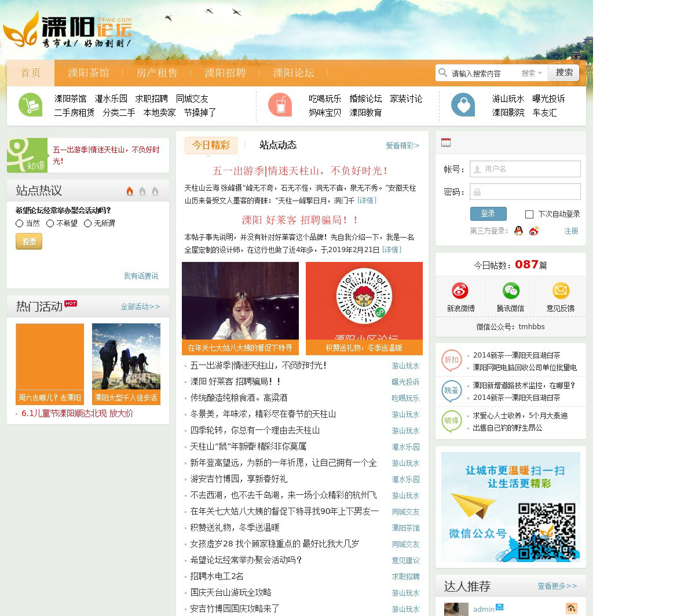The image size is (695, 616).
Task: Focus the 密码 input field
Action: pyautogui.click(x=525, y=192)
